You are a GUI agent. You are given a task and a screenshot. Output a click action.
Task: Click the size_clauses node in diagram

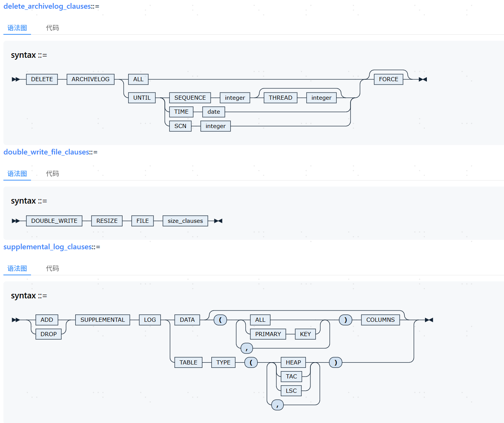[185, 221]
